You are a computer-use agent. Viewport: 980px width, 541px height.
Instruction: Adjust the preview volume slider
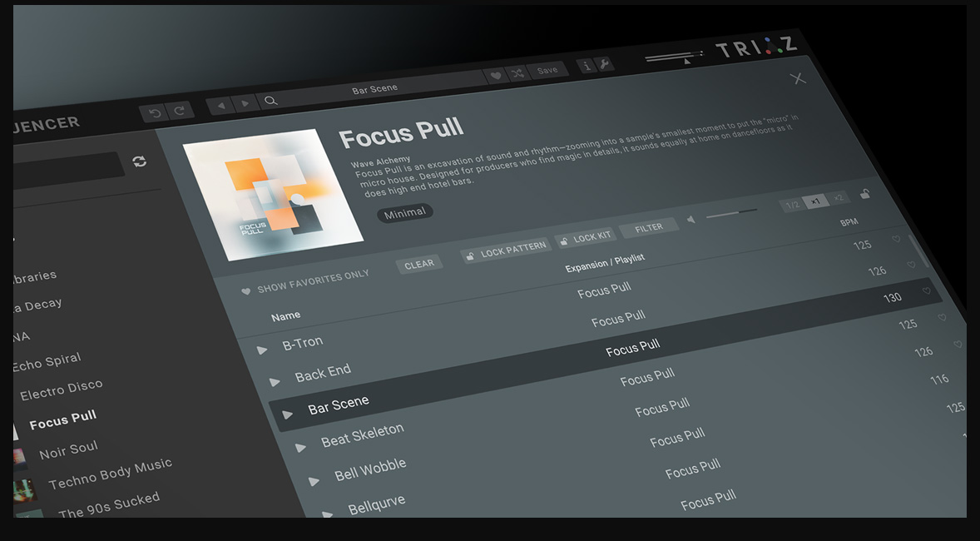coord(730,215)
